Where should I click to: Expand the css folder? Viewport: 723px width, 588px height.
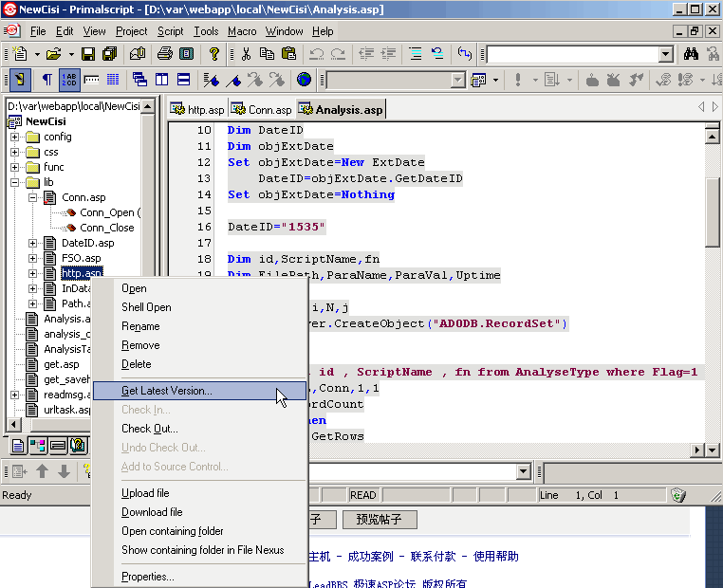tap(15, 152)
